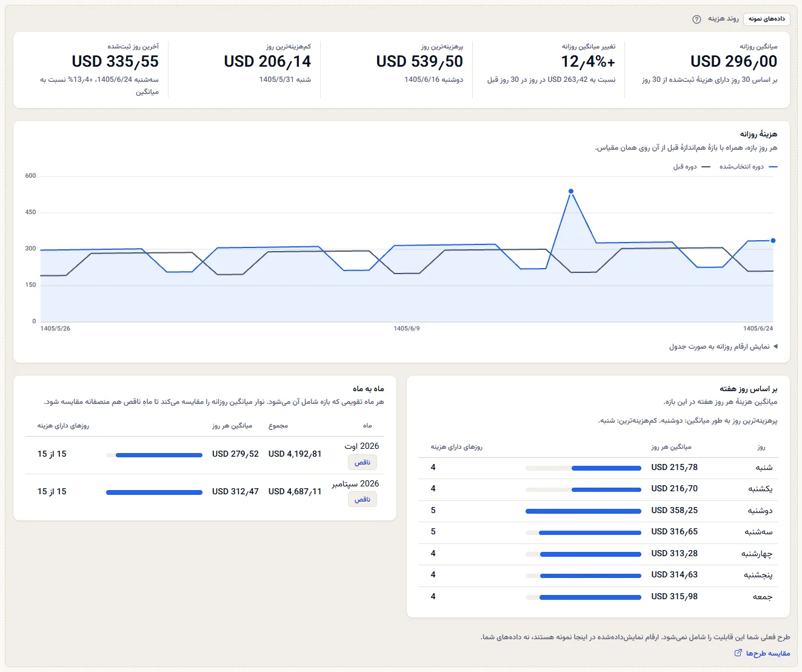Click the "چهارشنبه" row label
802x672 pixels.
[x=757, y=554]
